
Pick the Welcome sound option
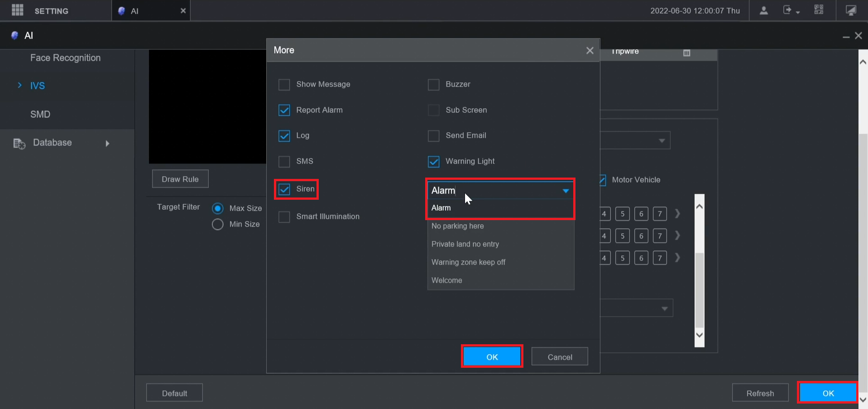click(501, 280)
